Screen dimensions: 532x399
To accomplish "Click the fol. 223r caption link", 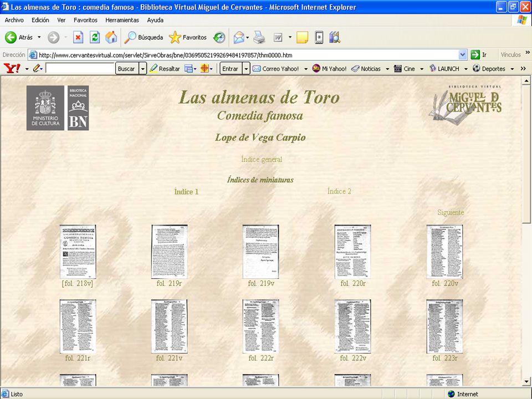I will coord(445,358).
